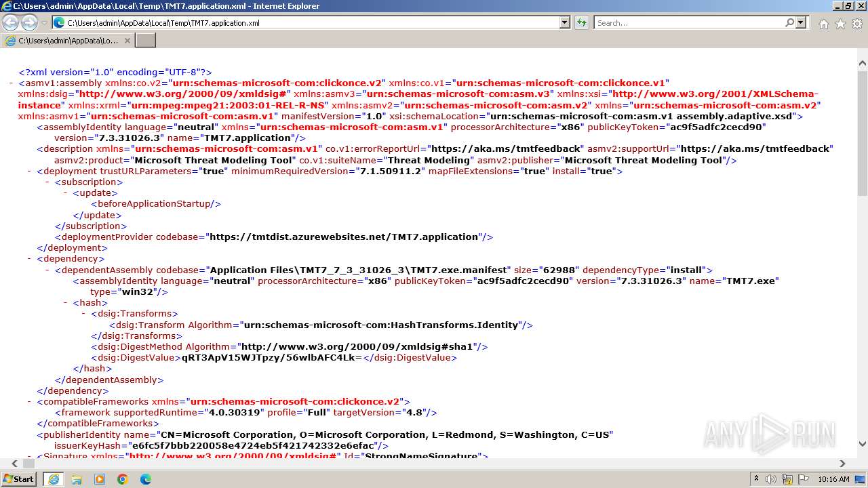868x488 pixels.
Task: Click the window title bar text
Action: click(166, 6)
